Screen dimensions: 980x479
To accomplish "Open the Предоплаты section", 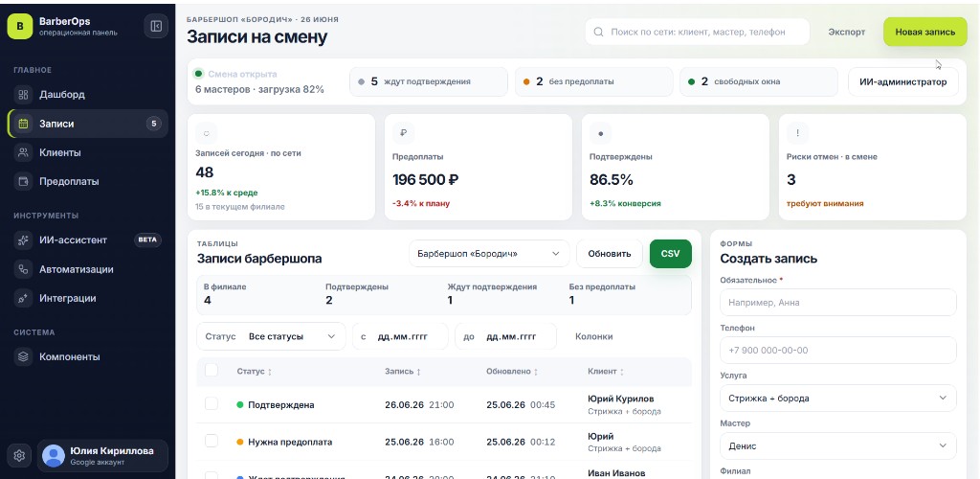I will point(87,181).
